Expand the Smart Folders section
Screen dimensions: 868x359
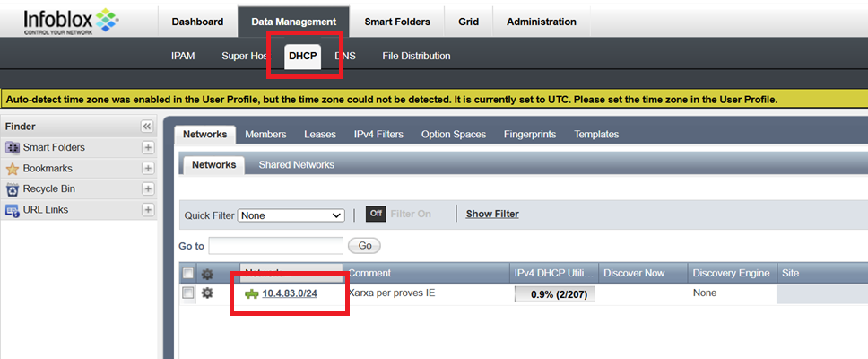148,147
